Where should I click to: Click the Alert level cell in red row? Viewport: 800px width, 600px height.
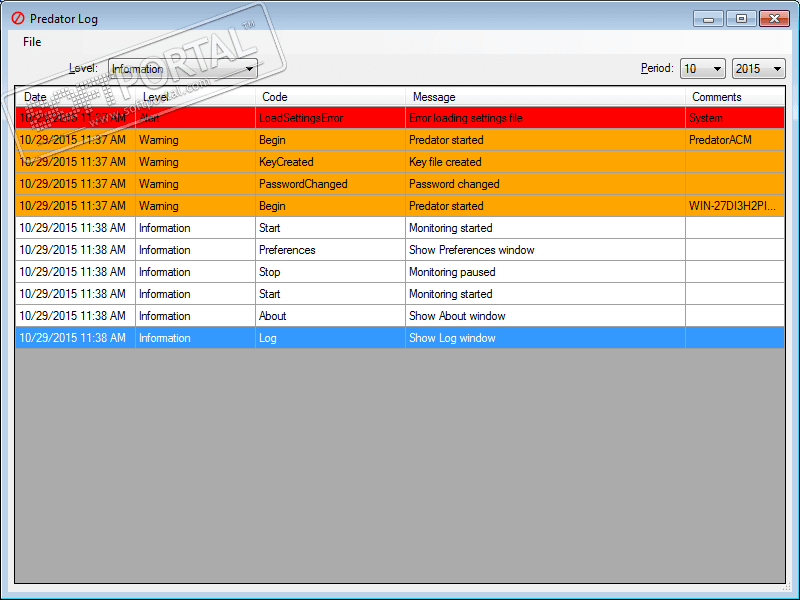[195, 118]
